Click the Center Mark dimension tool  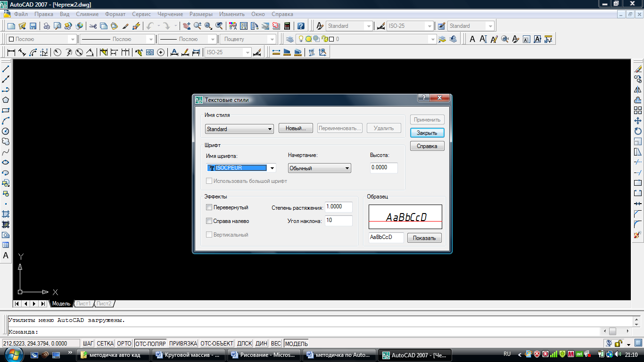(x=161, y=52)
